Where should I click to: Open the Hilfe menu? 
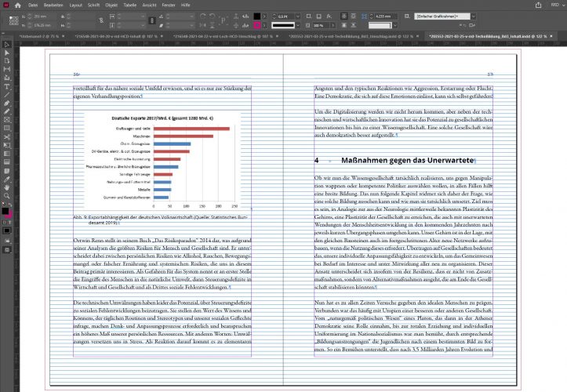point(186,5)
